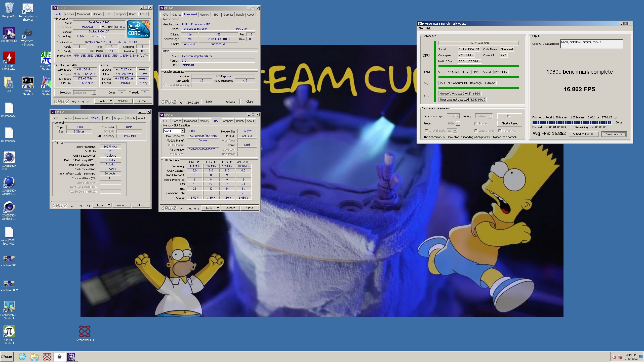The width and height of the screenshot is (644, 362).
Task: Expand Tools arrow in Memory window
Action: point(109,205)
